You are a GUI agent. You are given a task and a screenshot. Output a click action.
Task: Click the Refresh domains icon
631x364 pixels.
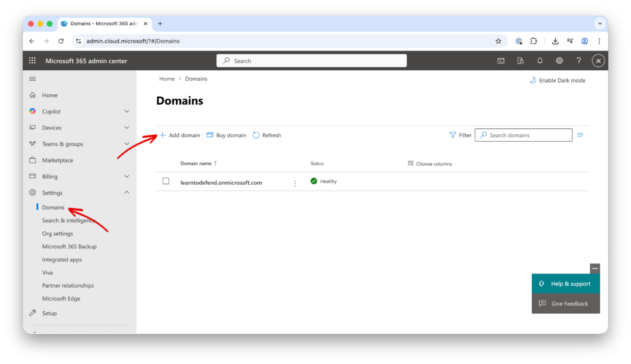point(256,135)
